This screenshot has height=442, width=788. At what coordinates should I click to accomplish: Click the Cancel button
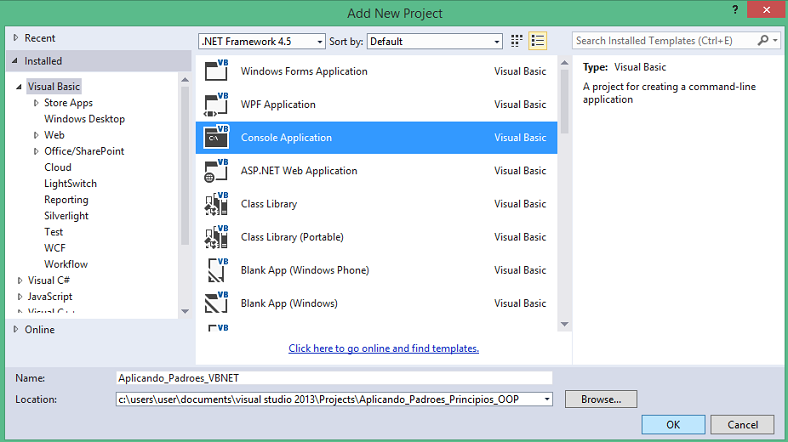click(742, 424)
